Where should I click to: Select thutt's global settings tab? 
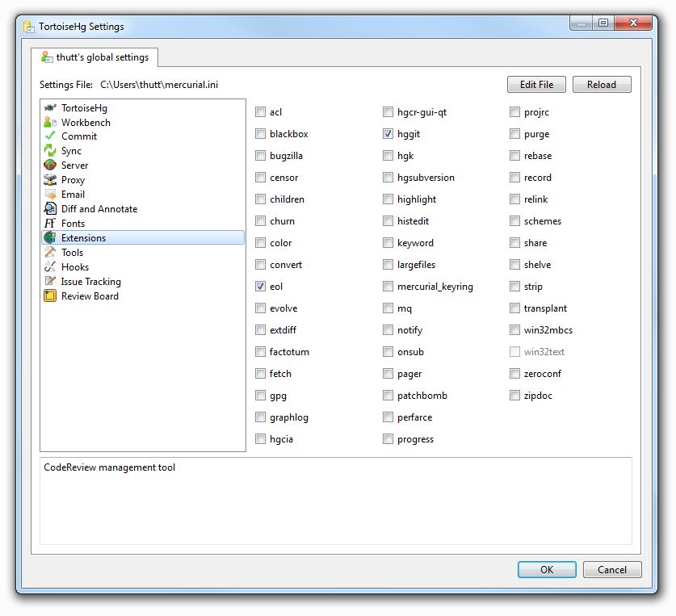click(x=94, y=57)
